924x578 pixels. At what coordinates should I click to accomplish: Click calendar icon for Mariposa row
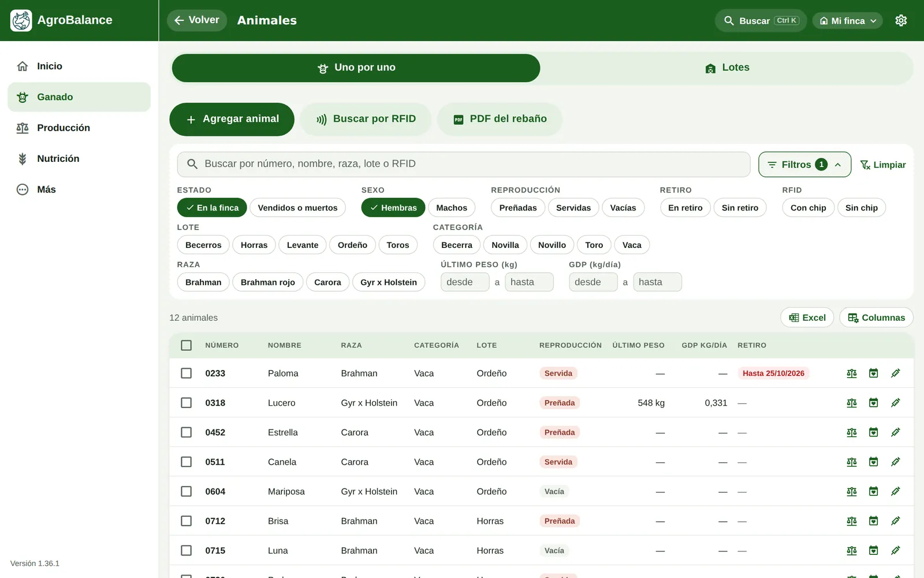(x=874, y=491)
